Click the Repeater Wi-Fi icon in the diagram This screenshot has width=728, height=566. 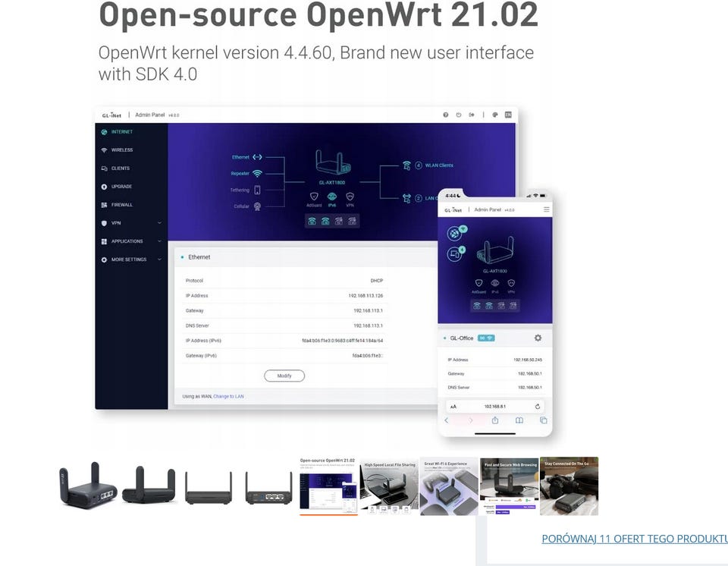[257, 173]
